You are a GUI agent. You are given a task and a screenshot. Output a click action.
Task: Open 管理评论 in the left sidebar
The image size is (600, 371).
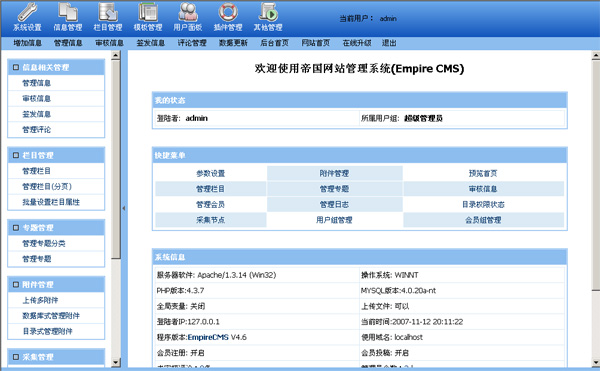pos(37,130)
